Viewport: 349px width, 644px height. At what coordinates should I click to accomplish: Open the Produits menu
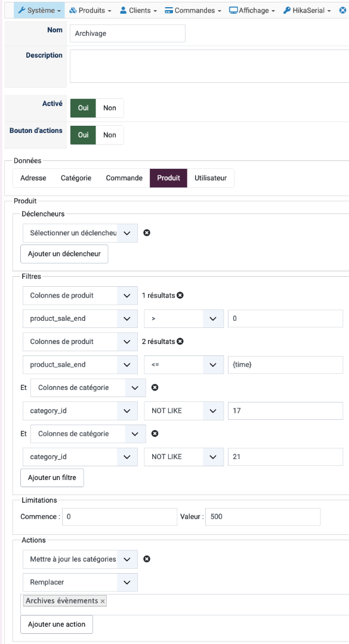91,10
